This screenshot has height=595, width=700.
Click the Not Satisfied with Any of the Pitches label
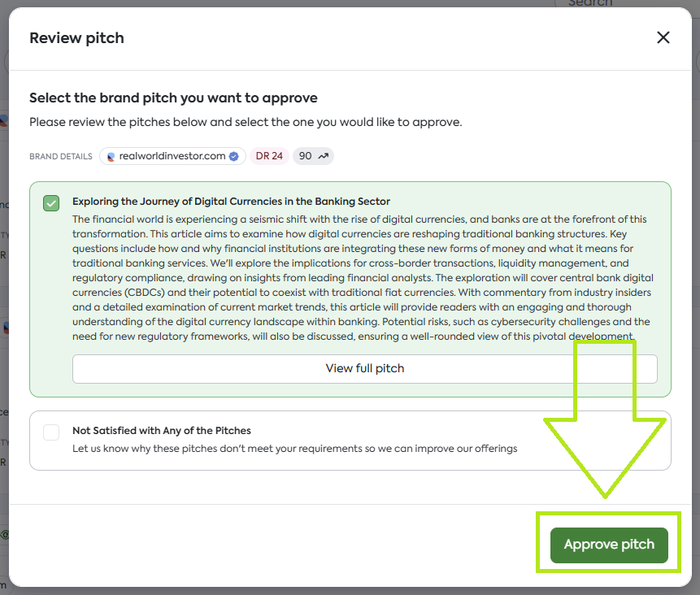coord(161,431)
